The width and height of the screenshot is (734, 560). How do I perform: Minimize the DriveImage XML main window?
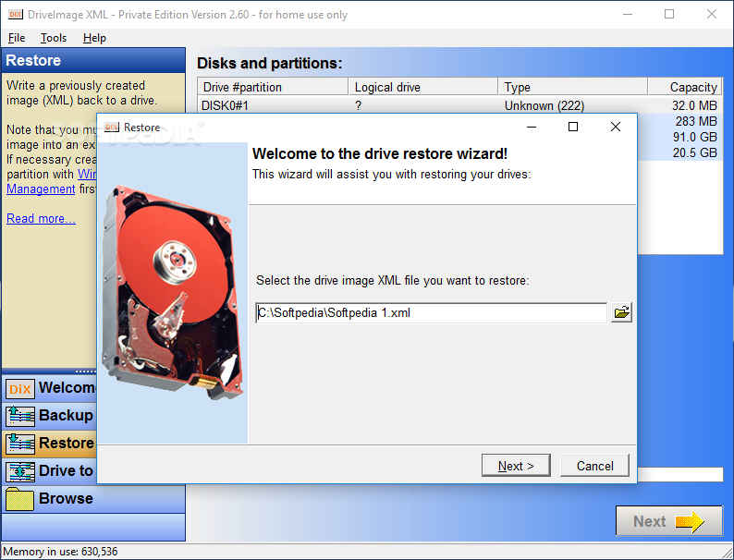pyautogui.click(x=628, y=14)
